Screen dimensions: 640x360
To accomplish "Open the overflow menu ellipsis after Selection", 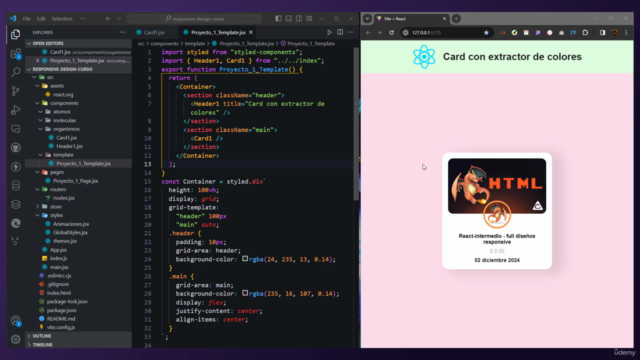I will pyautogui.click(x=83, y=18).
